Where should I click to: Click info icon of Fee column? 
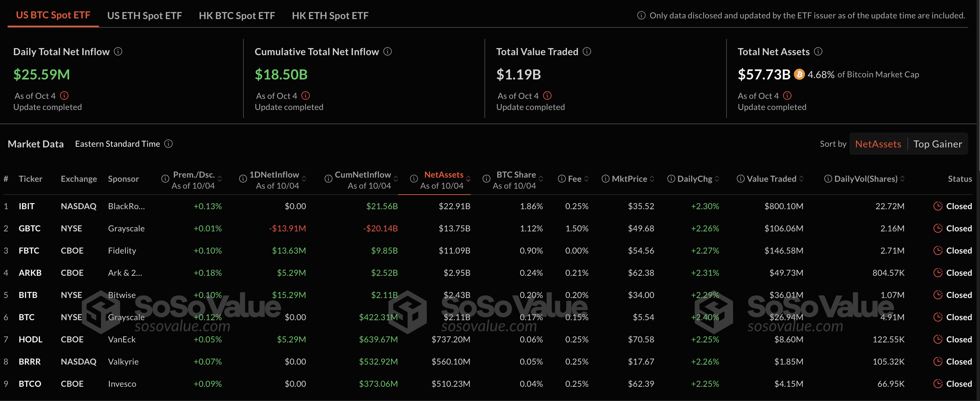562,179
